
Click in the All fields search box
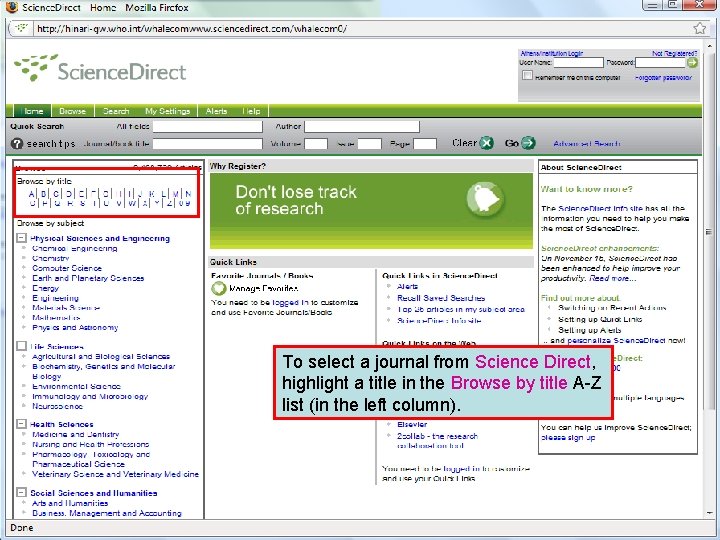click(x=208, y=126)
